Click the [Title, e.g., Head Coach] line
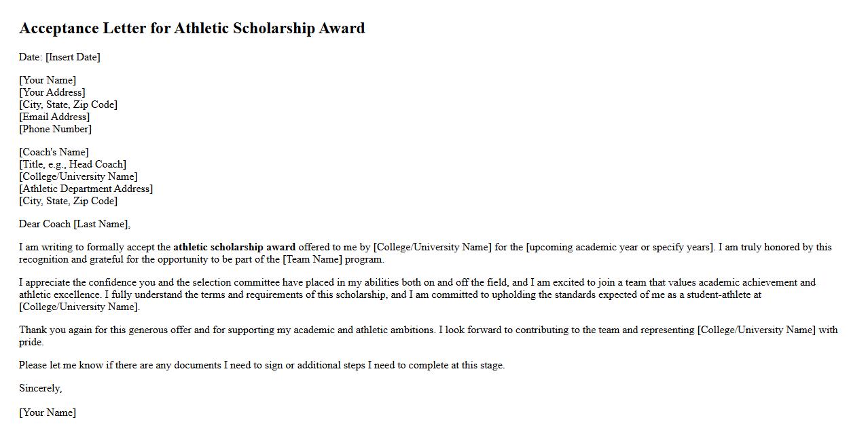 (x=73, y=164)
